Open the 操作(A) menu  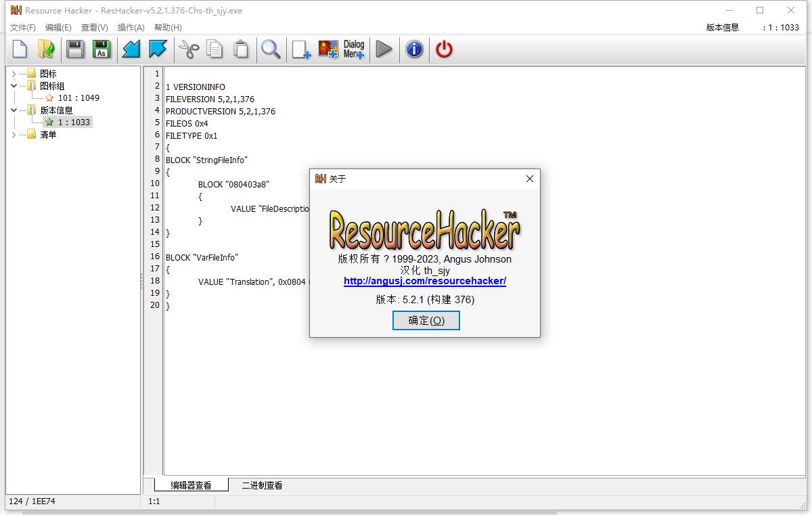click(x=131, y=28)
